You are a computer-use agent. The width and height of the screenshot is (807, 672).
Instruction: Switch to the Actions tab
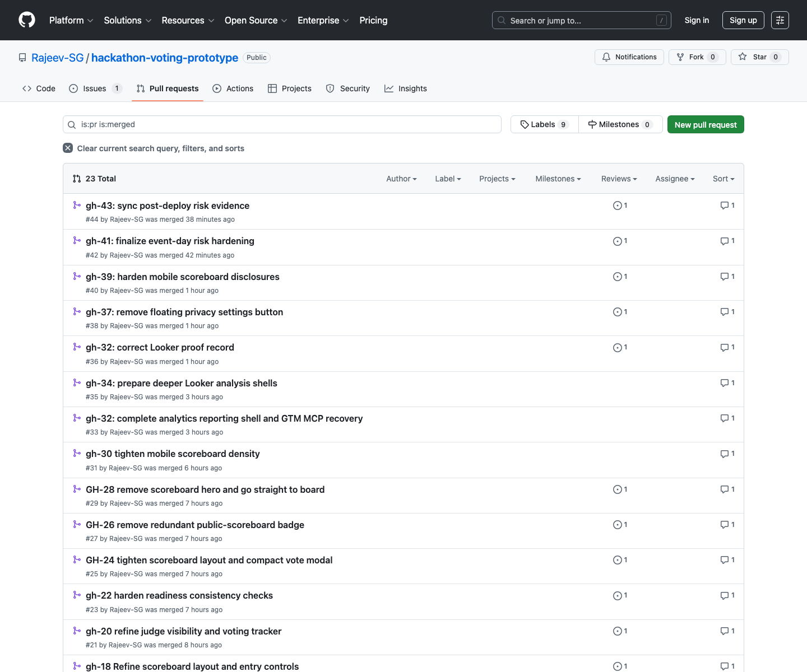coord(233,88)
